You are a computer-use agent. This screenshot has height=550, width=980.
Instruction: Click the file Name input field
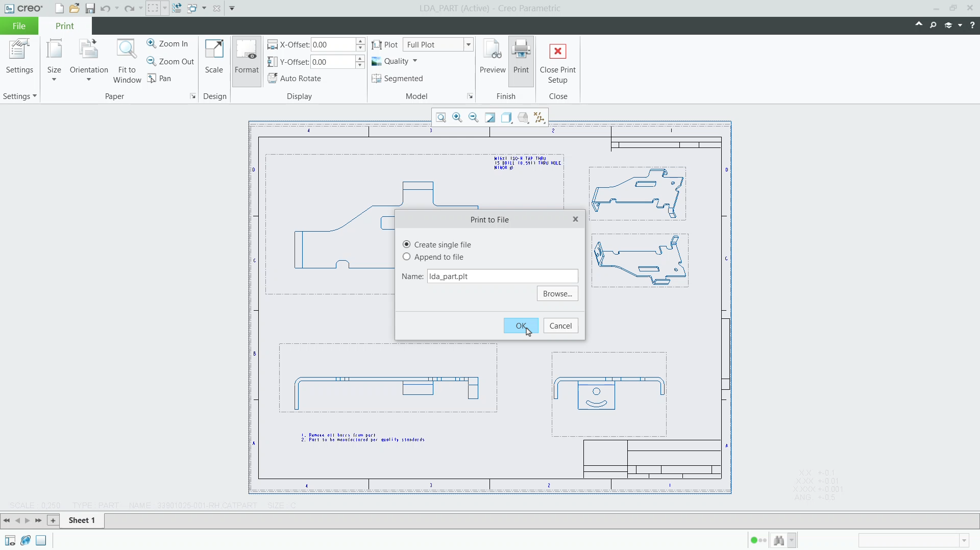[502, 276]
